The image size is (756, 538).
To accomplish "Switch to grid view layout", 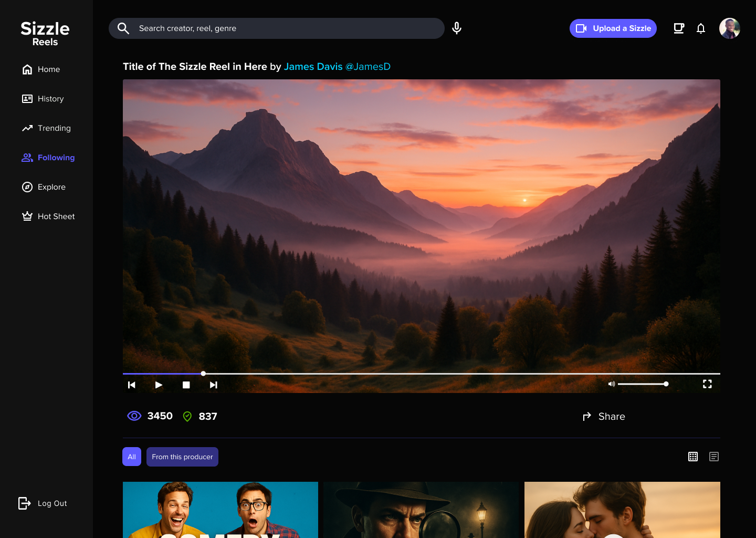I will (x=692, y=457).
